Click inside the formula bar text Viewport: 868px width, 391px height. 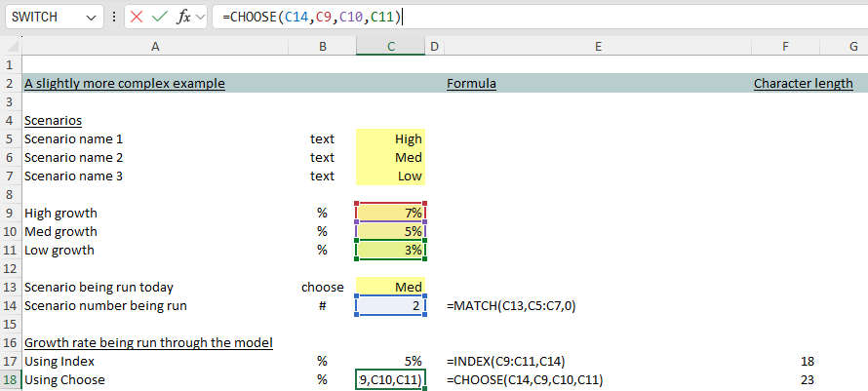coord(536,17)
